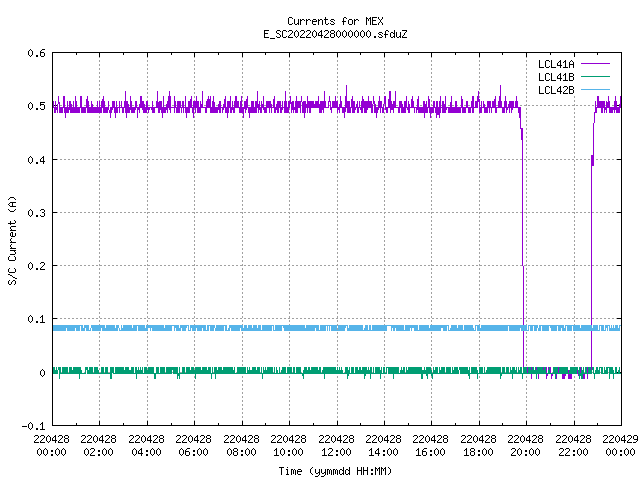This screenshot has width=640, height=480.
Task: Click the -0.1 y-axis tick value
Action: [x=33, y=426]
